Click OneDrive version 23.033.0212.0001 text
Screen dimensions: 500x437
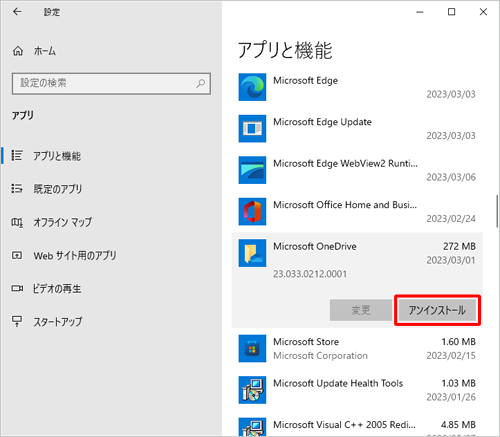[310, 274]
